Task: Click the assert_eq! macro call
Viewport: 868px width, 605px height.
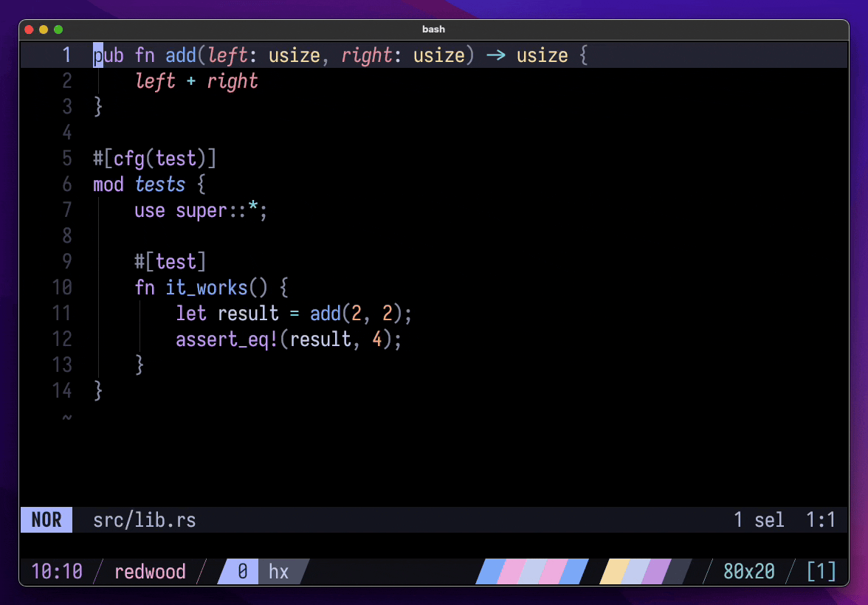Action: (x=227, y=339)
